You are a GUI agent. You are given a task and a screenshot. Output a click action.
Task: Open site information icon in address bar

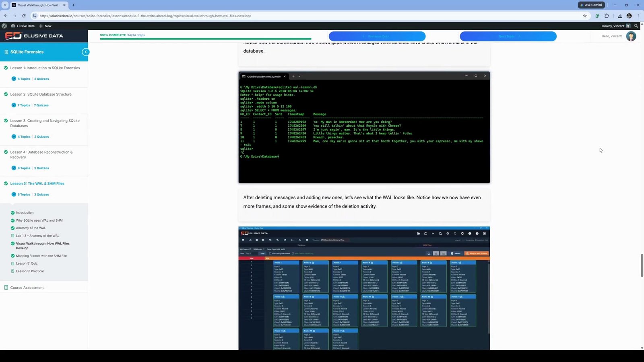coord(35,16)
